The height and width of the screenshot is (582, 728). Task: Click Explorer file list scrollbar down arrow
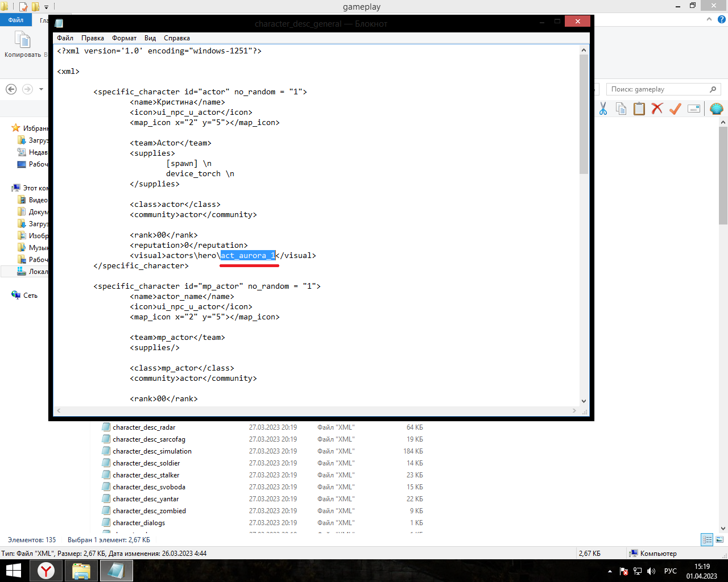(723, 528)
